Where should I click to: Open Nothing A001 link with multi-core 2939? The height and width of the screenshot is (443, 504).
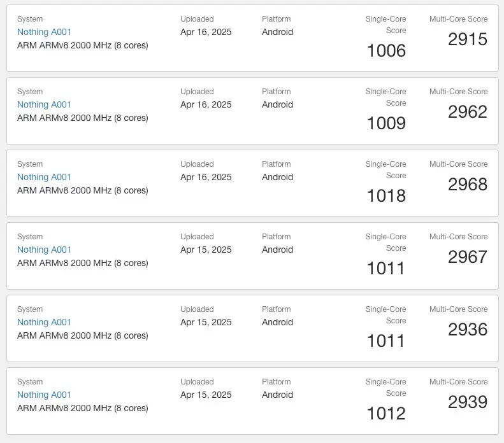44,395
